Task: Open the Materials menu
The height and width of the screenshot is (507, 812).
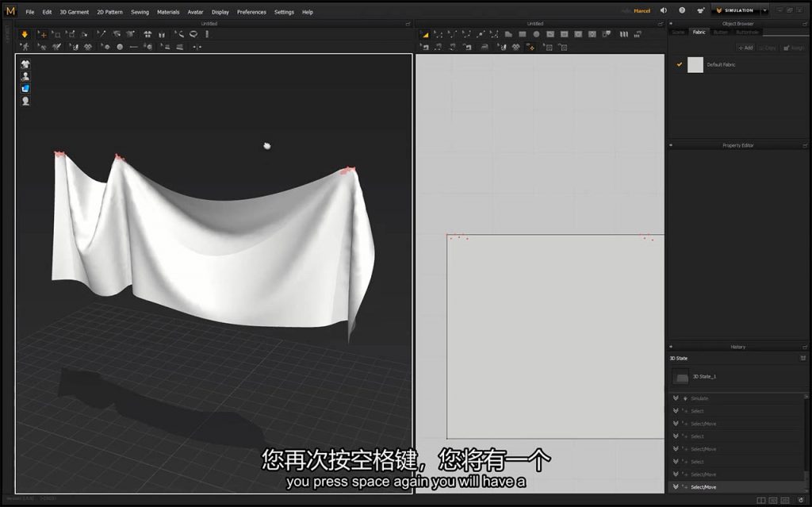Action: pos(168,12)
